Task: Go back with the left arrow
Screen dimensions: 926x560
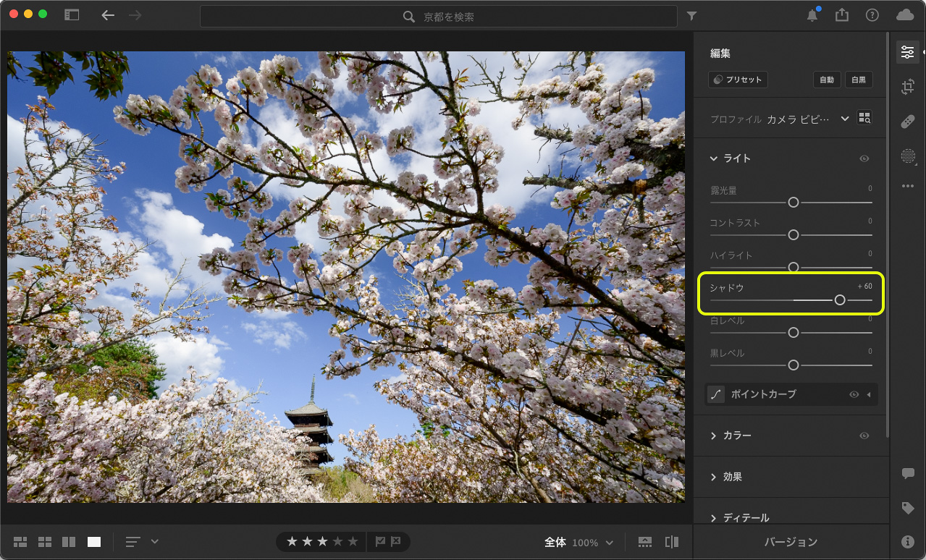Action: (x=108, y=15)
